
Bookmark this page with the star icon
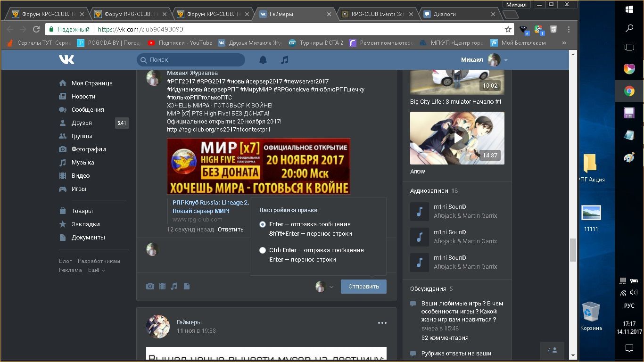508,29
